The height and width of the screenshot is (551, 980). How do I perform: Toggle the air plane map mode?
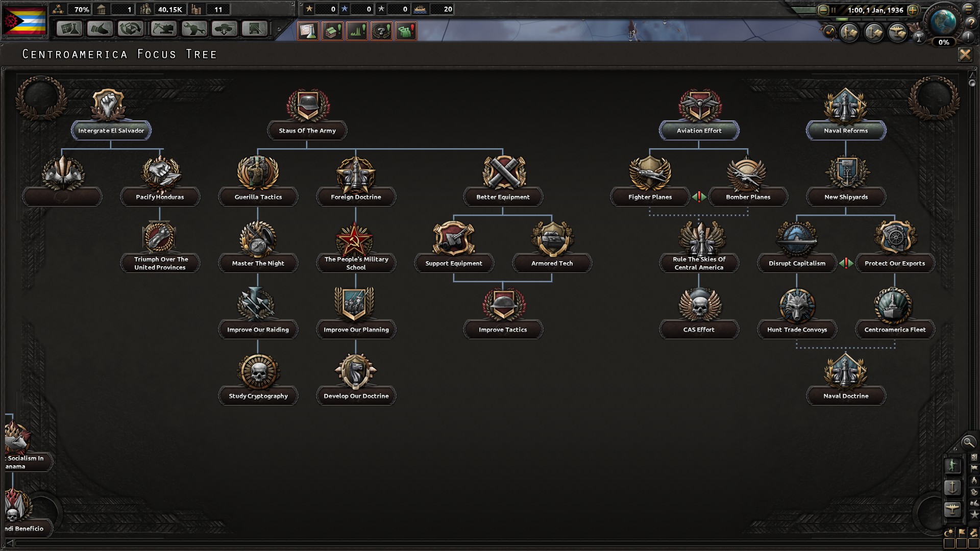(x=952, y=509)
